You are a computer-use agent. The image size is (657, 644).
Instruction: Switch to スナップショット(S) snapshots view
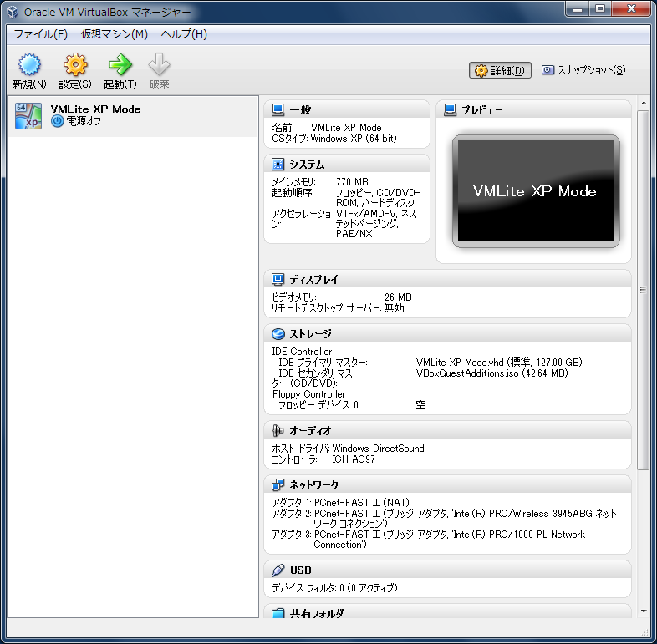click(583, 71)
